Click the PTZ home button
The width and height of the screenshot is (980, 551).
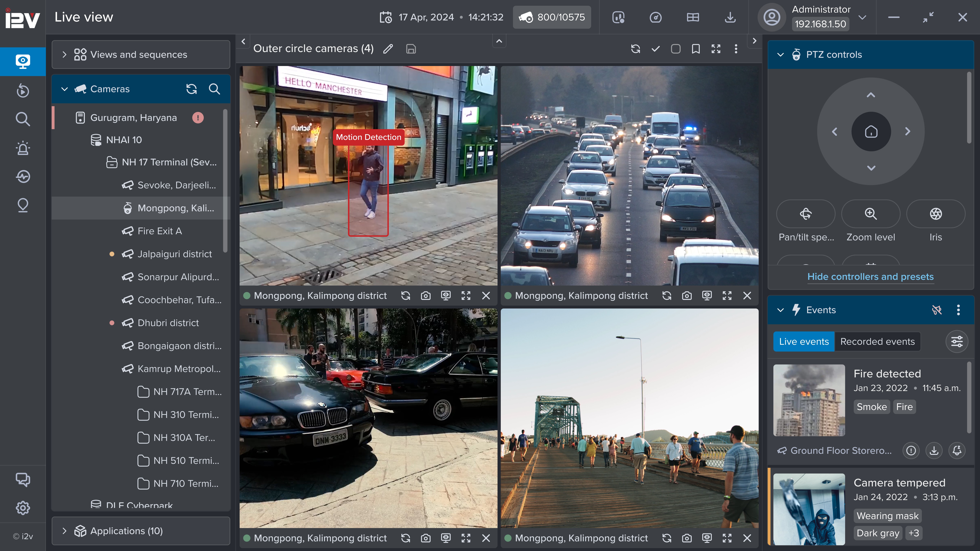[x=871, y=132]
